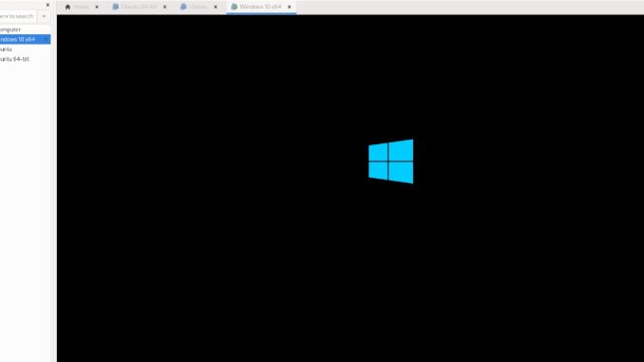Click the Home tab house icon
The width and height of the screenshot is (644, 362).
67,7
